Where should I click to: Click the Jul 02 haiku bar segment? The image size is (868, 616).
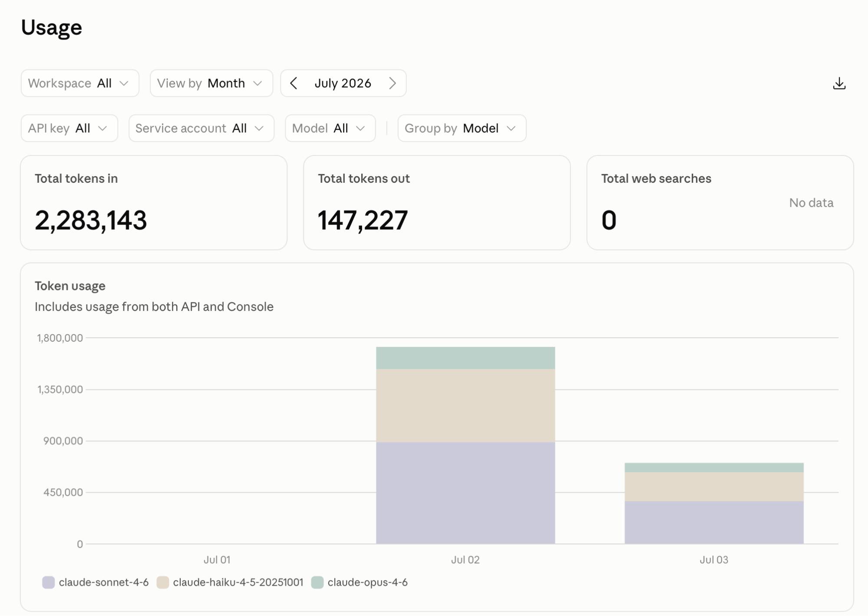[x=465, y=405]
